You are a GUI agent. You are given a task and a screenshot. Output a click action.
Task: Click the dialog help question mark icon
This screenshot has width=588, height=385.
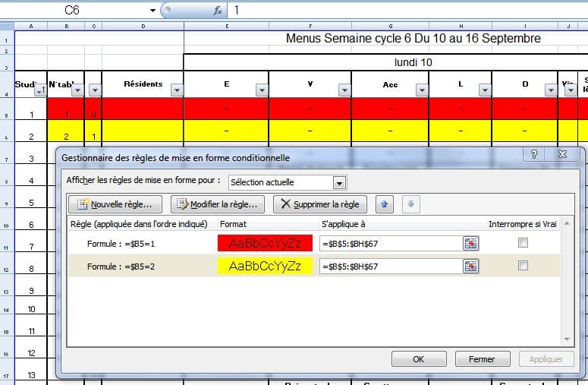(x=535, y=155)
